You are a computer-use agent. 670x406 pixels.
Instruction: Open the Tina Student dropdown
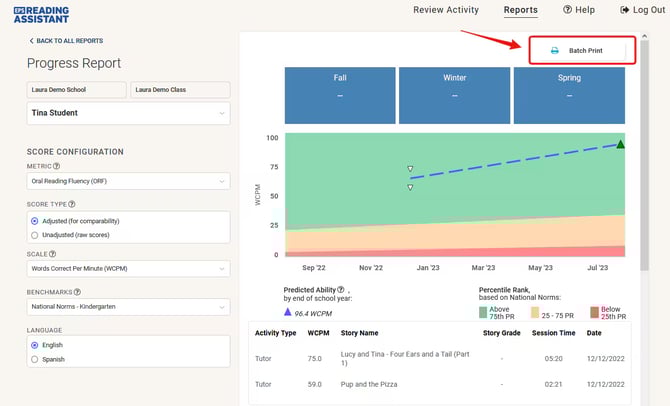click(128, 113)
